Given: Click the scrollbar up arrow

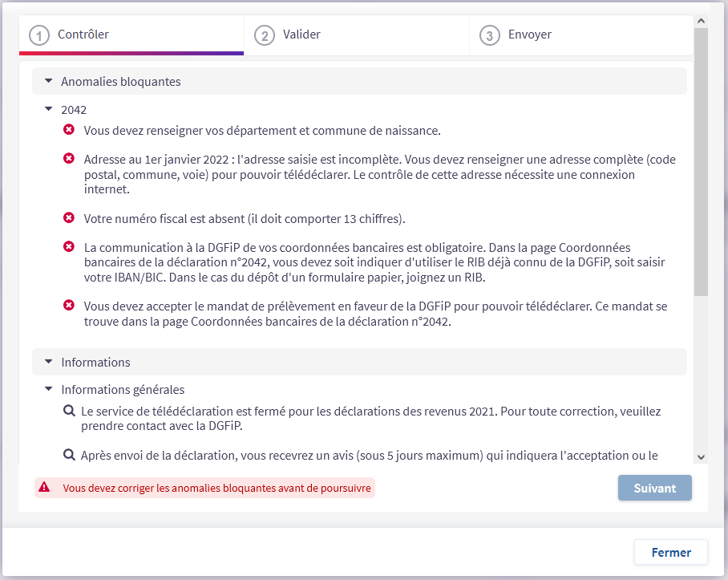Looking at the screenshot, I should [x=701, y=22].
